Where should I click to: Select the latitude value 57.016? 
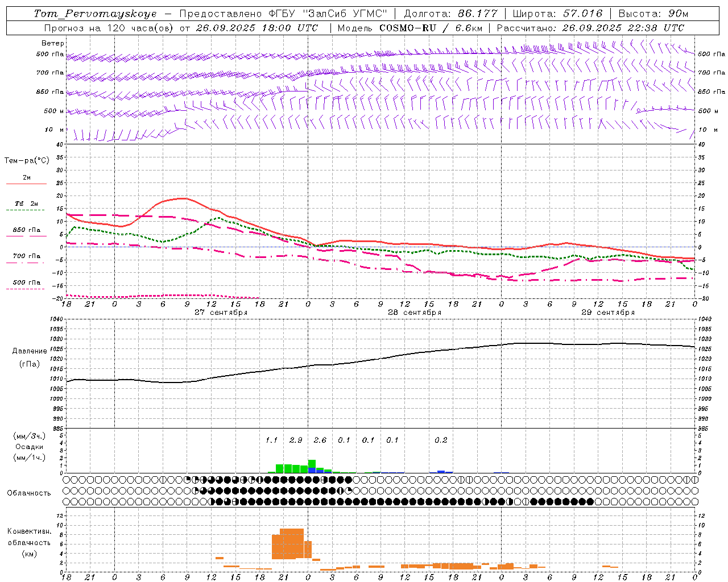point(582,14)
